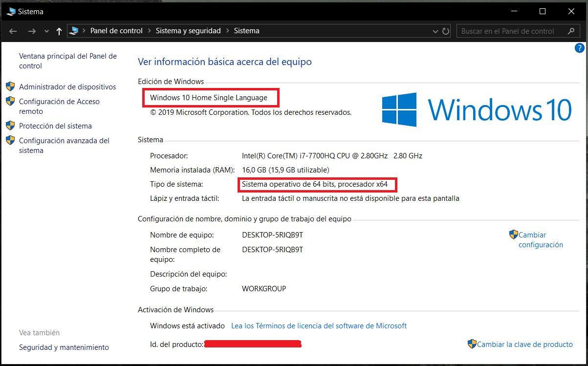Viewport: 588px width, 366px height.
Task: Click the Windows 10 logo
Action: pos(477,109)
